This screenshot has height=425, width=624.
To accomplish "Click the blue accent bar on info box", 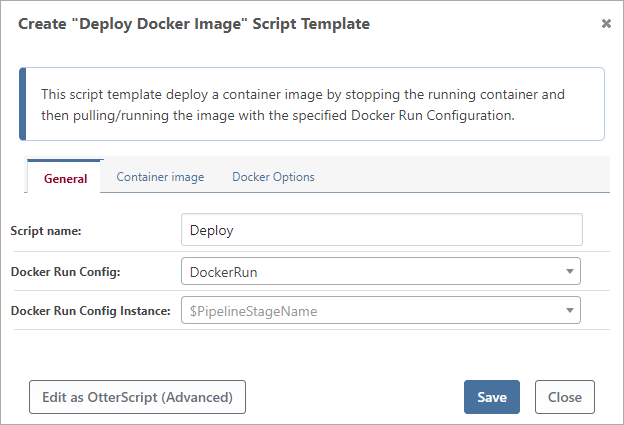I will (x=23, y=104).
